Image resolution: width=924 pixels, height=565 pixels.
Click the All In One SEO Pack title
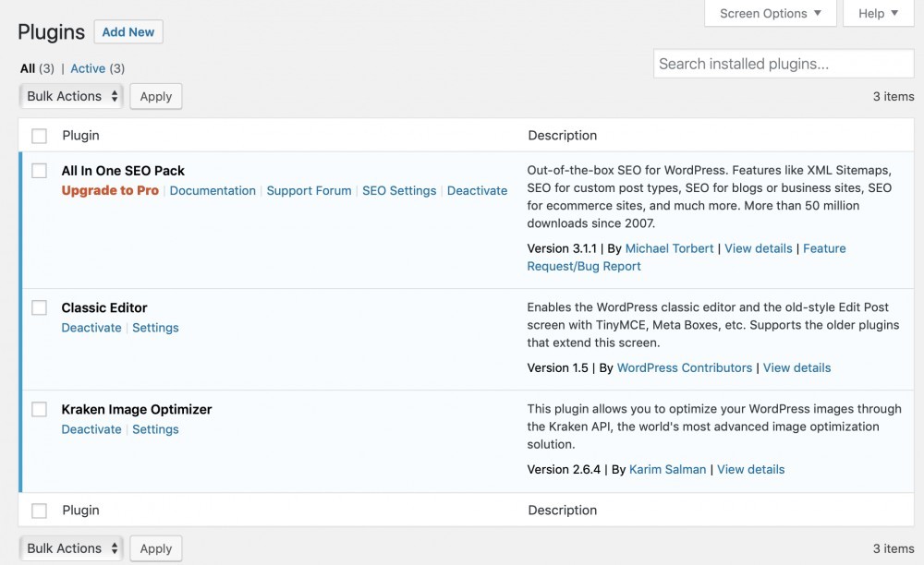123,171
